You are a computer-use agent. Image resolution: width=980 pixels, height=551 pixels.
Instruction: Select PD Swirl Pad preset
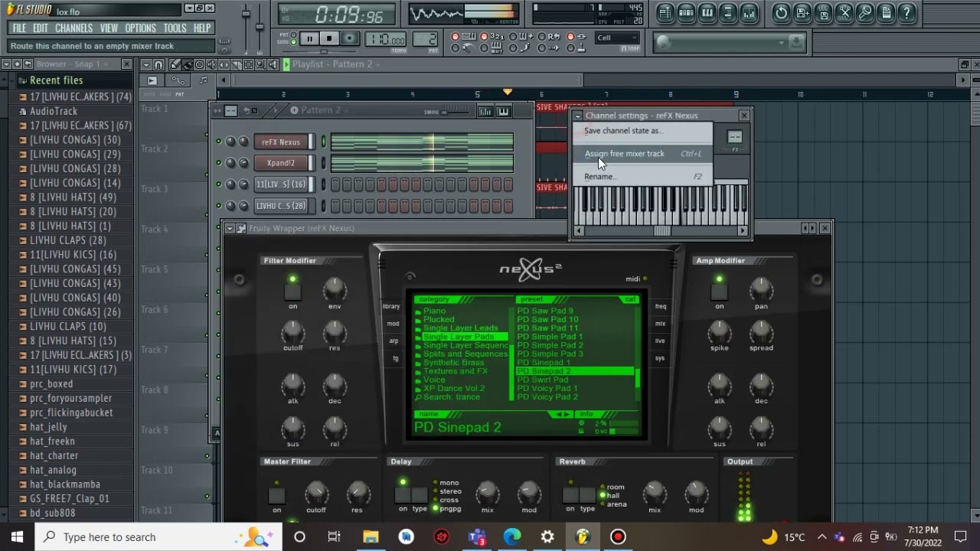point(542,380)
